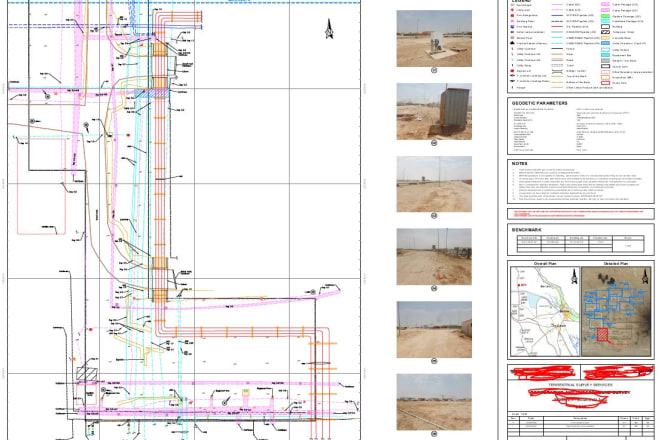Click the north arrow on the Overall Plan map

(573, 277)
